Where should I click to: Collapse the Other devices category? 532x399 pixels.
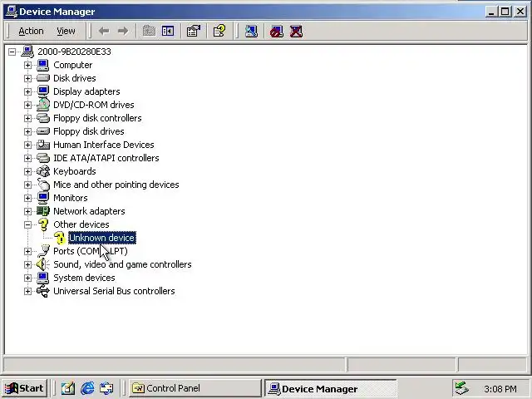27,224
